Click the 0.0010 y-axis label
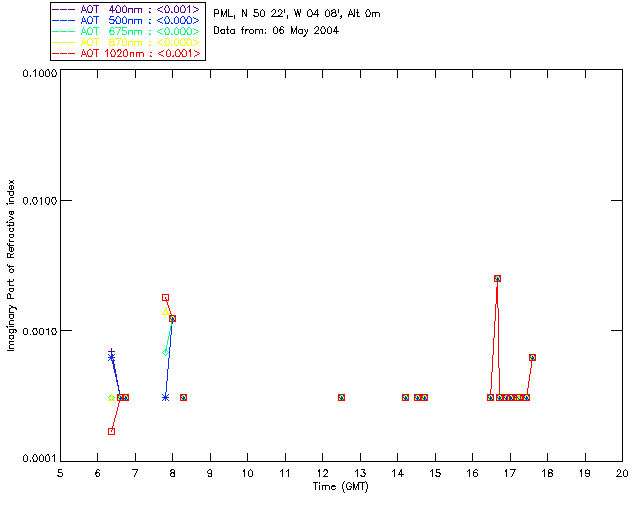The width and height of the screenshot is (640, 512). 40,331
